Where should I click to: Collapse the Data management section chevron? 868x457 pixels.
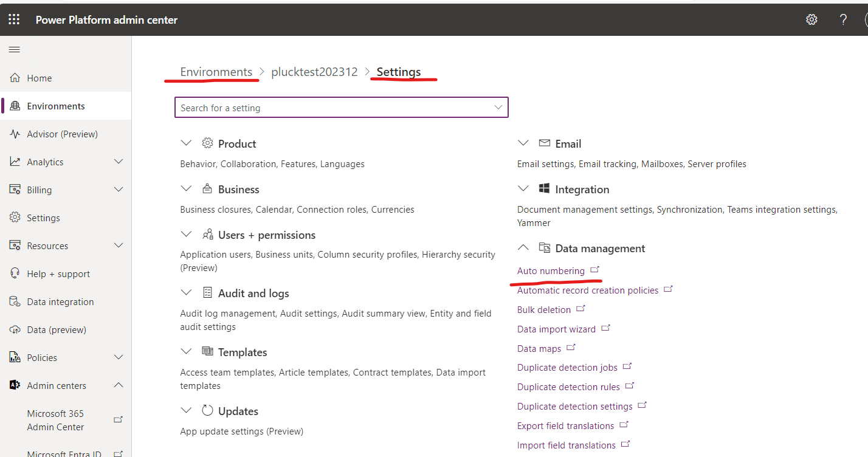pos(523,248)
